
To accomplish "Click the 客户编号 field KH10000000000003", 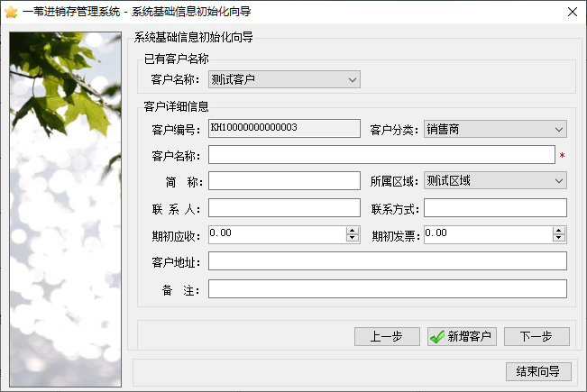I will [284, 128].
